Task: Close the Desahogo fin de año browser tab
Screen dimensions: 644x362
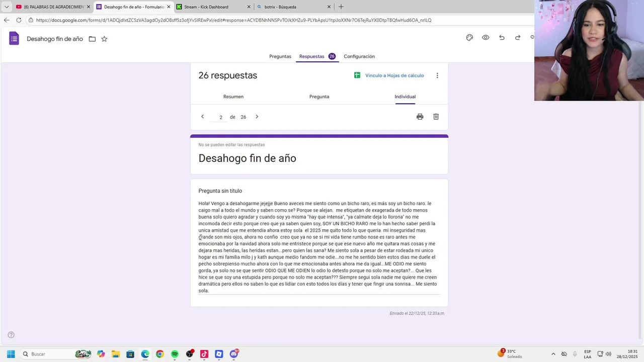Action: click(x=169, y=7)
